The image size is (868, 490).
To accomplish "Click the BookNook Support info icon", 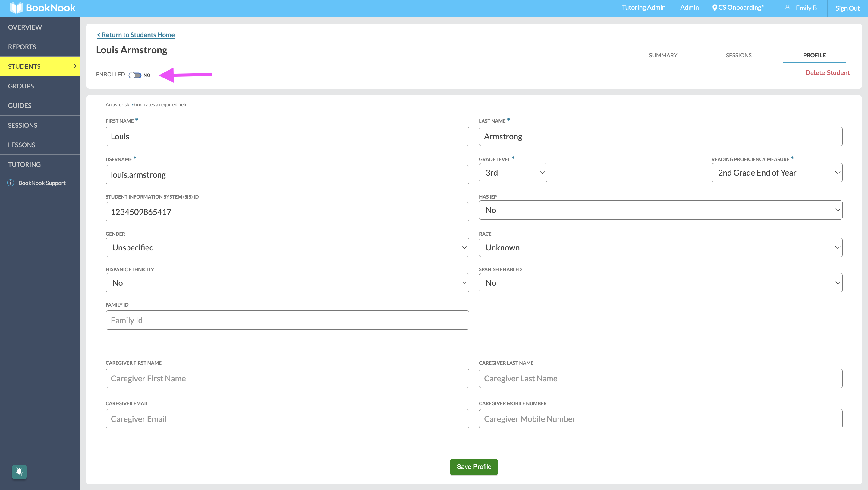I will pyautogui.click(x=11, y=183).
